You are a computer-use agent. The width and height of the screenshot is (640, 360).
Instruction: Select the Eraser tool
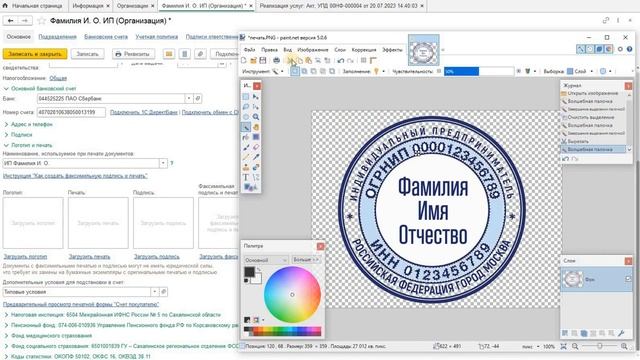tap(256, 147)
